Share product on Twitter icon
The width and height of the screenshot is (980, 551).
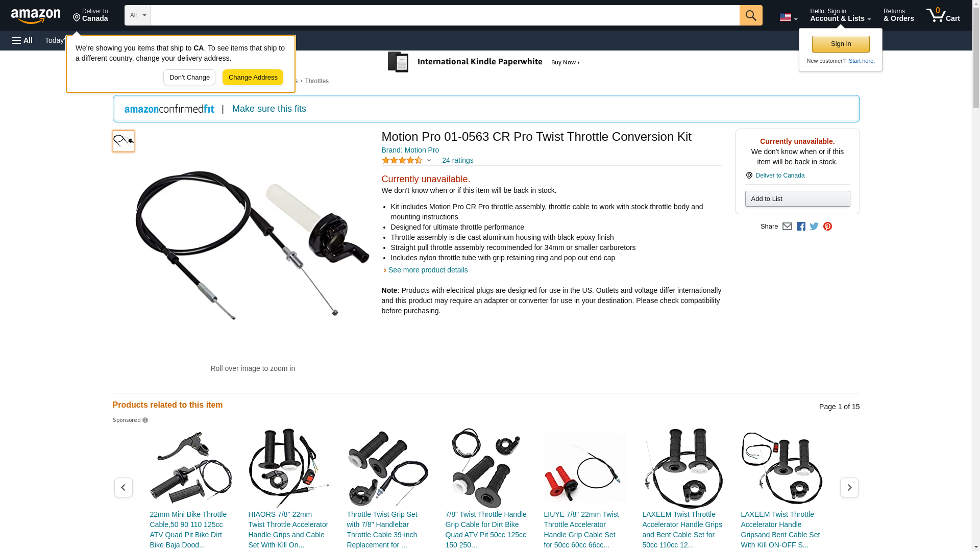point(814,227)
